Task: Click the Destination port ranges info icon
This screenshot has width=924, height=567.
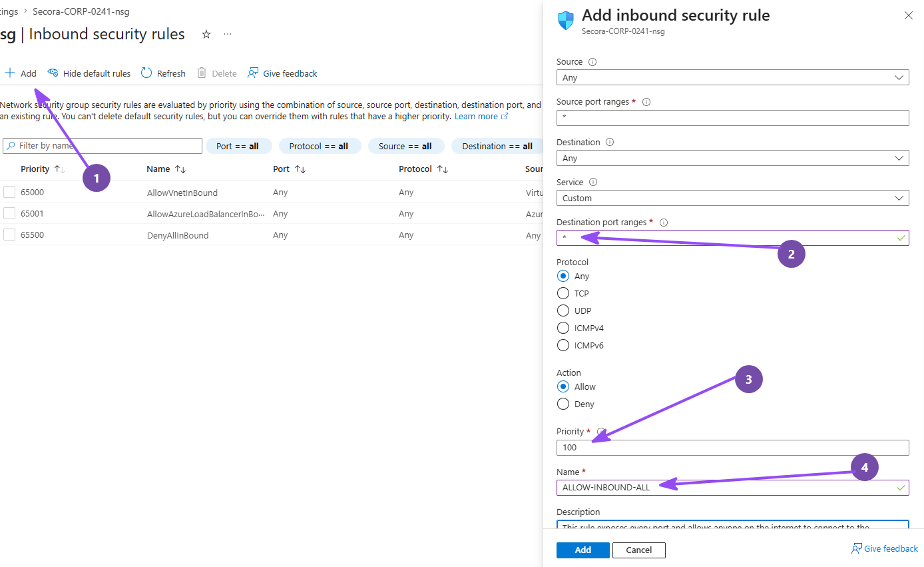Action: pyautogui.click(x=663, y=223)
